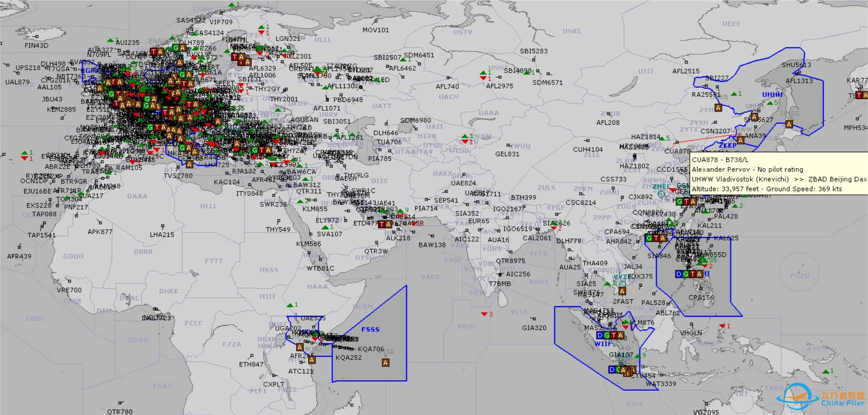Select aircraft label AFL2515

(686, 71)
